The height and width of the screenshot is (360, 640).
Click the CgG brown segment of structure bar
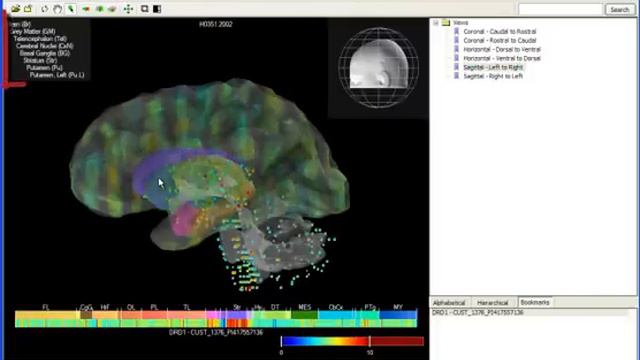click(x=86, y=315)
